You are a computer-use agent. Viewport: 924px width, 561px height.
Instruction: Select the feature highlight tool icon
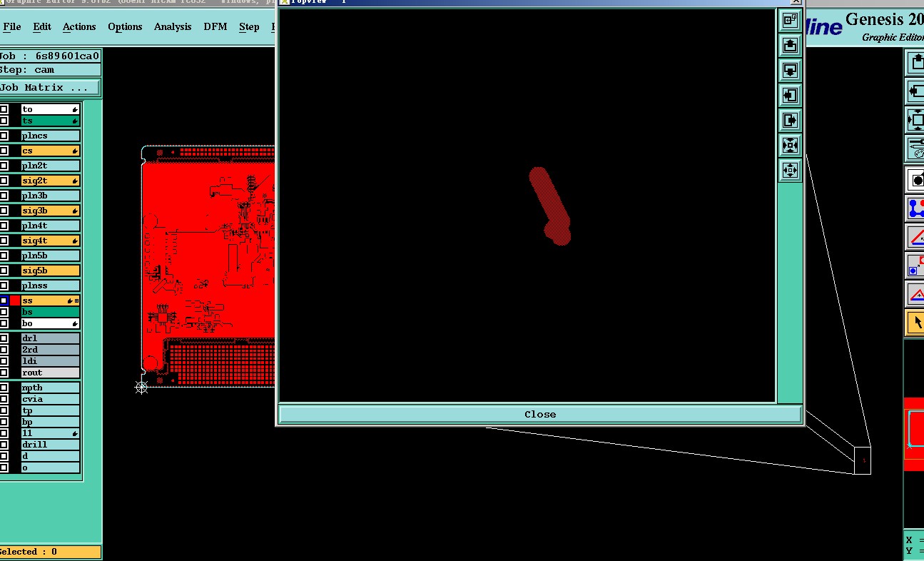point(915,179)
